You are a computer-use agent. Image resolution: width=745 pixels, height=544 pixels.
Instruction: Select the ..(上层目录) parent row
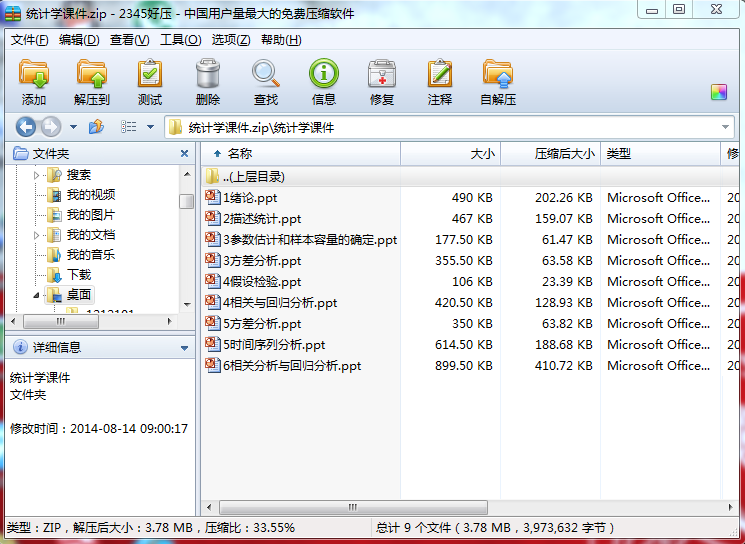[x=469, y=177]
